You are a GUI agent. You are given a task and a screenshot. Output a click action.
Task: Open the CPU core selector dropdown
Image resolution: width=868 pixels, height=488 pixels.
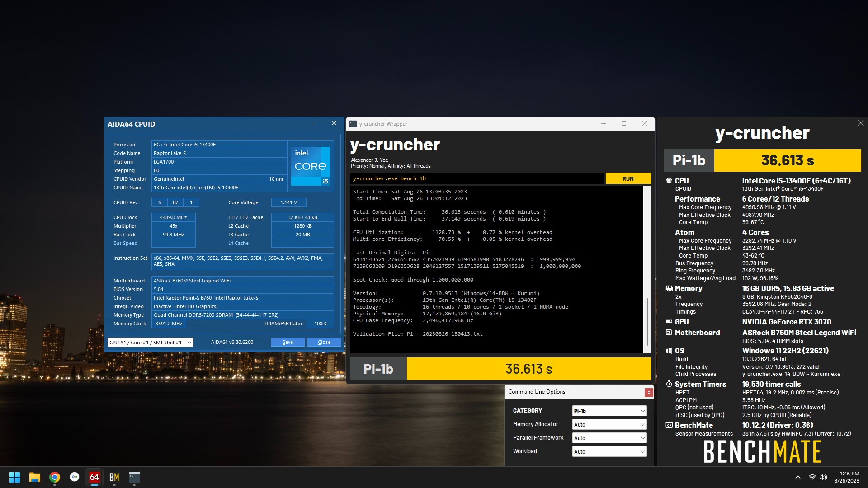151,343
